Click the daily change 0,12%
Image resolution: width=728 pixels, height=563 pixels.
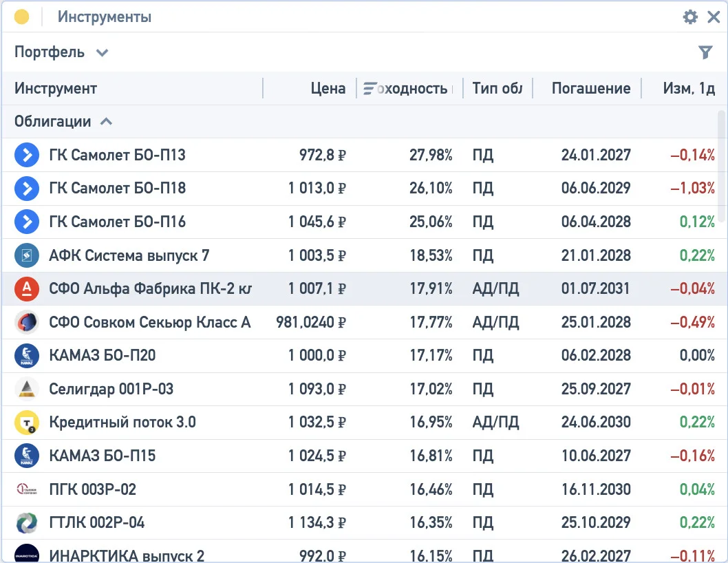click(697, 222)
